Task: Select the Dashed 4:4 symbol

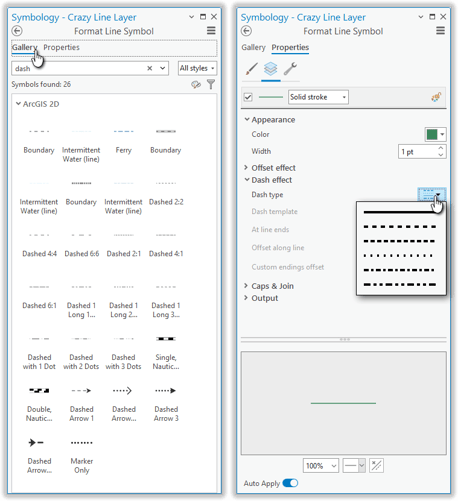Action: (x=39, y=245)
